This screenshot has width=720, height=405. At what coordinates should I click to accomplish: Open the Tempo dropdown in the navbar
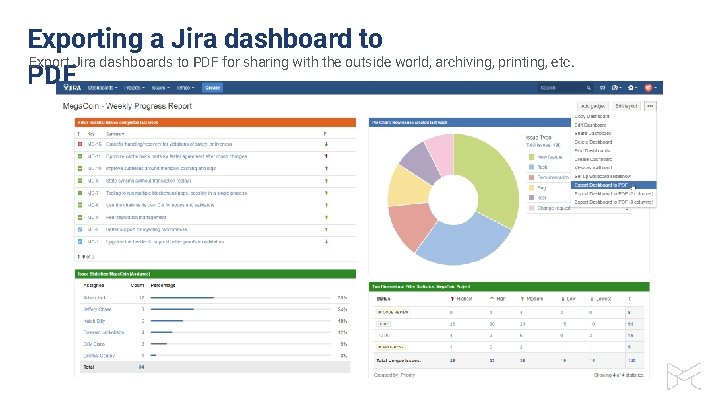click(186, 88)
